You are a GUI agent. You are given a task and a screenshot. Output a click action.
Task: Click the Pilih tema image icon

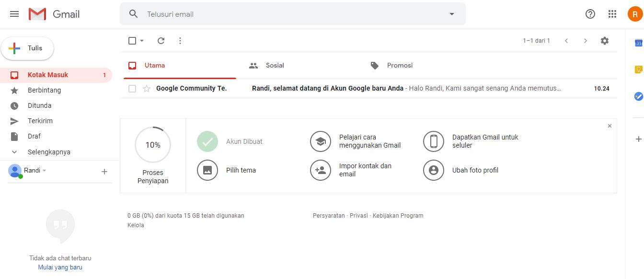(x=207, y=170)
